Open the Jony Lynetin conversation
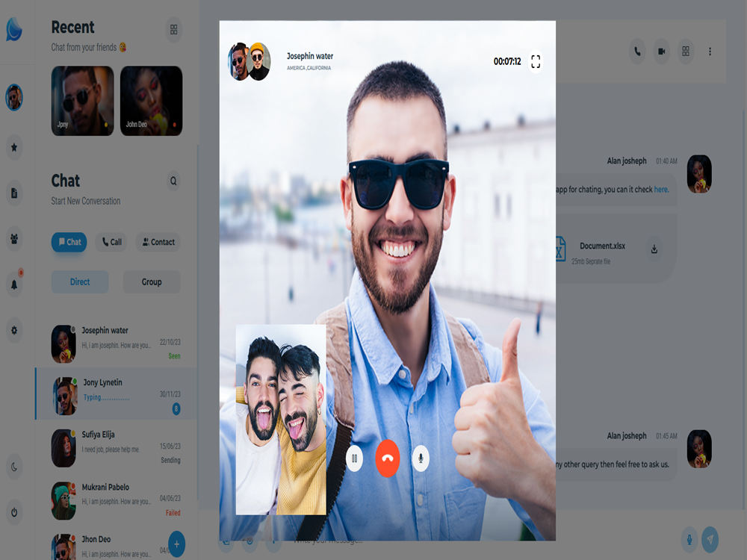 click(117, 395)
